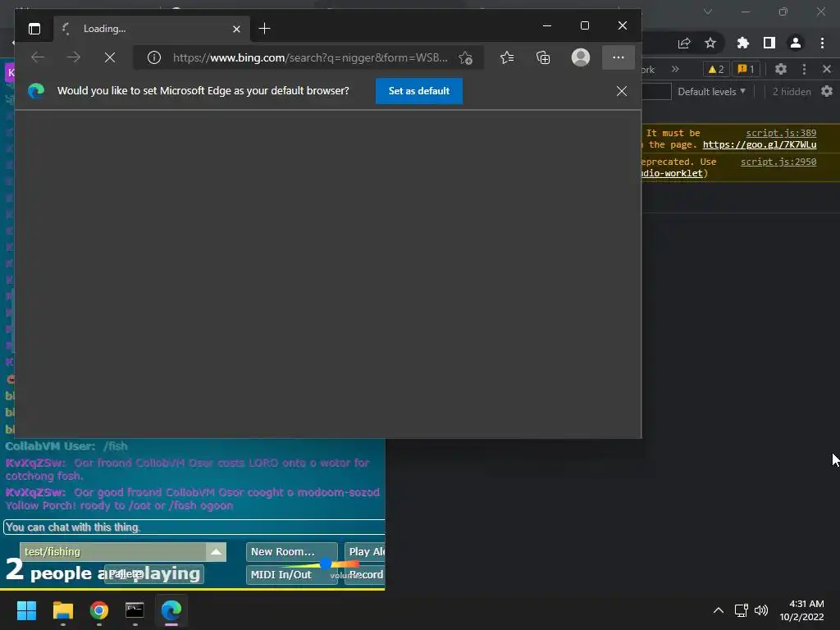
Task: View site information icon in Edge address bar
Action: (x=153, y=57)
